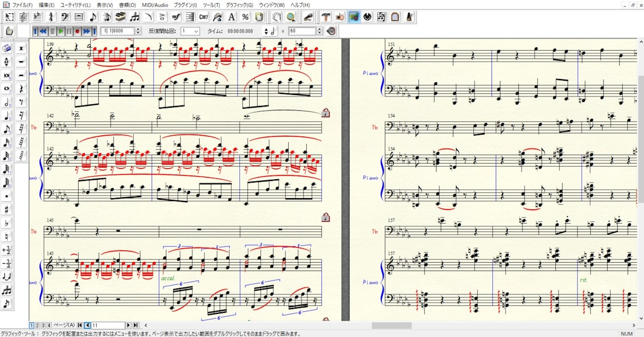Viewport: 644px width, 337px height.
Task: Open the プラグイン(I) menu
Action: (x=185, y=5)
